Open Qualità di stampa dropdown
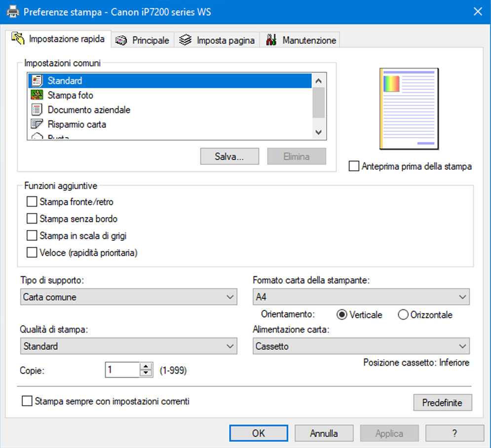 click(x=129, y=346)
